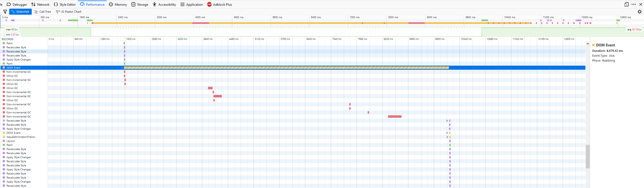The width and height of the screenshot is (644, 188).
Task: Switch to the Network tab
Action: click(x=40, y=4)
